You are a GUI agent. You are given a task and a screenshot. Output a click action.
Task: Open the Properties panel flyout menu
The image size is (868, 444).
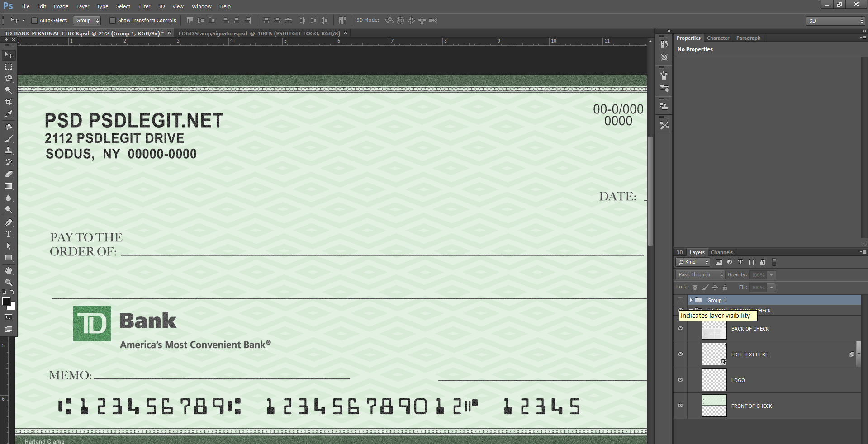pyautogui.click(x=863, y=38)
